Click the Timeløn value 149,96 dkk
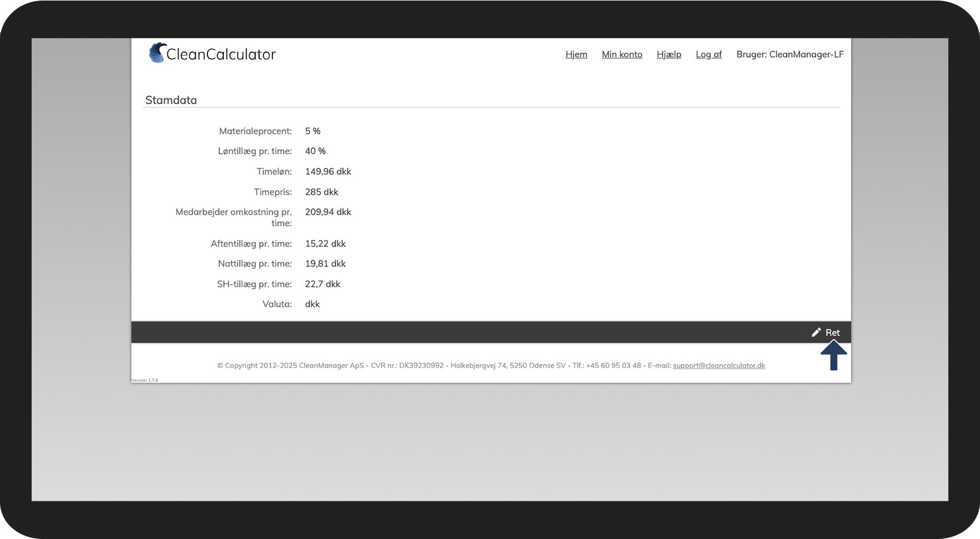Image resolution: width=980 pixels, height=539 pixels. 328,172
